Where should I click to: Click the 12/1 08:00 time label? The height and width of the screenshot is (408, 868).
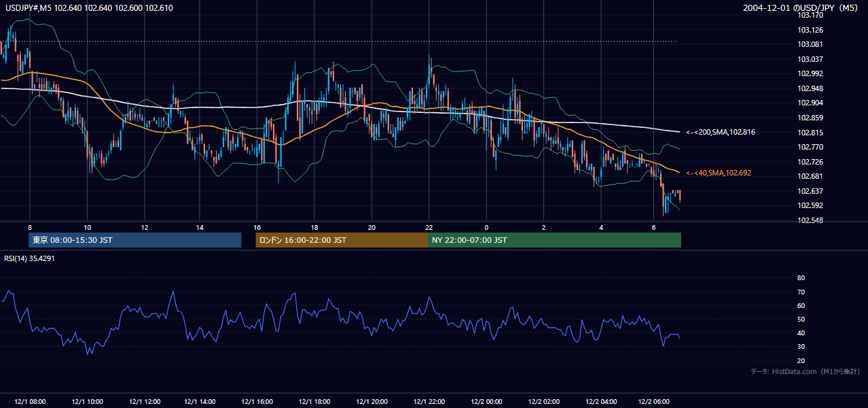pyautogui.click(x=30, y=402)
